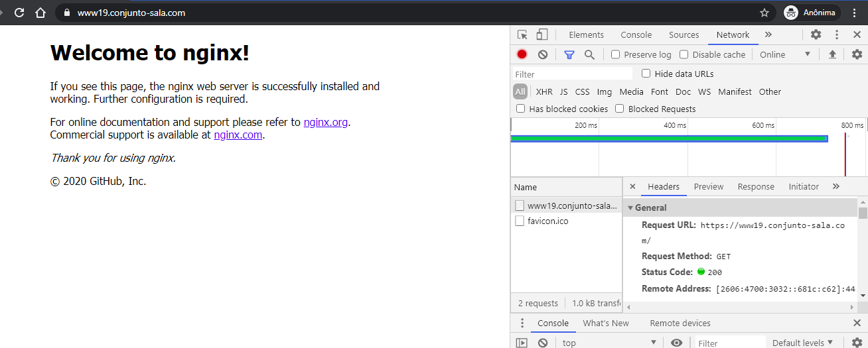Select the All resource type filter
Viewport: 868px width, 348px height.
pos(520,91)
